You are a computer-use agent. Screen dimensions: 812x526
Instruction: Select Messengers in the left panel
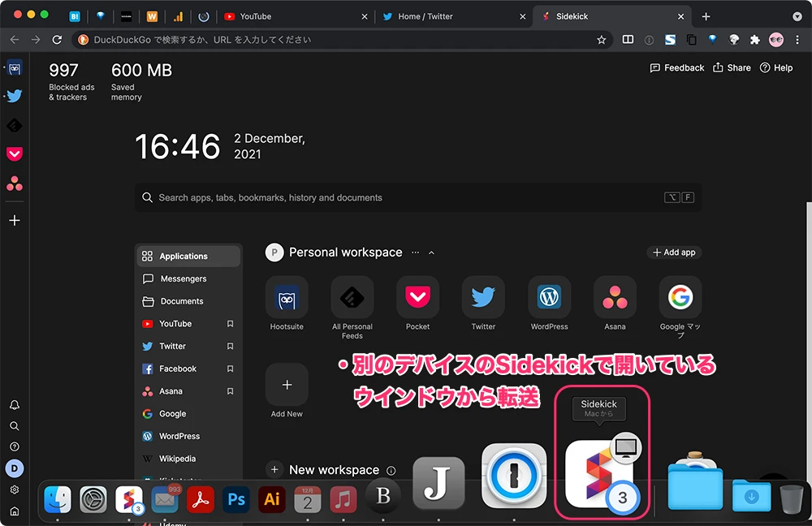188,279
